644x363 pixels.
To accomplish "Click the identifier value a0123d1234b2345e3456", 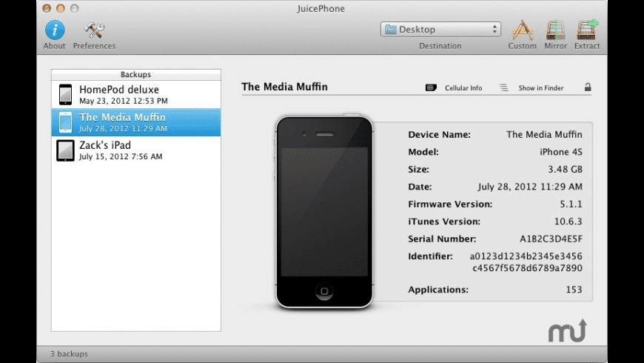I will tap(526, 256).
